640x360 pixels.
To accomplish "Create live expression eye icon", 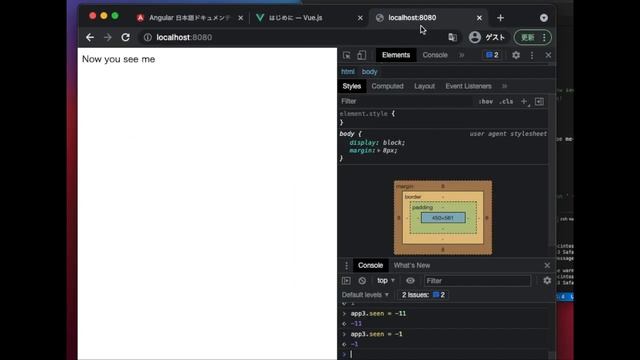I will click(x=410, y=281).
